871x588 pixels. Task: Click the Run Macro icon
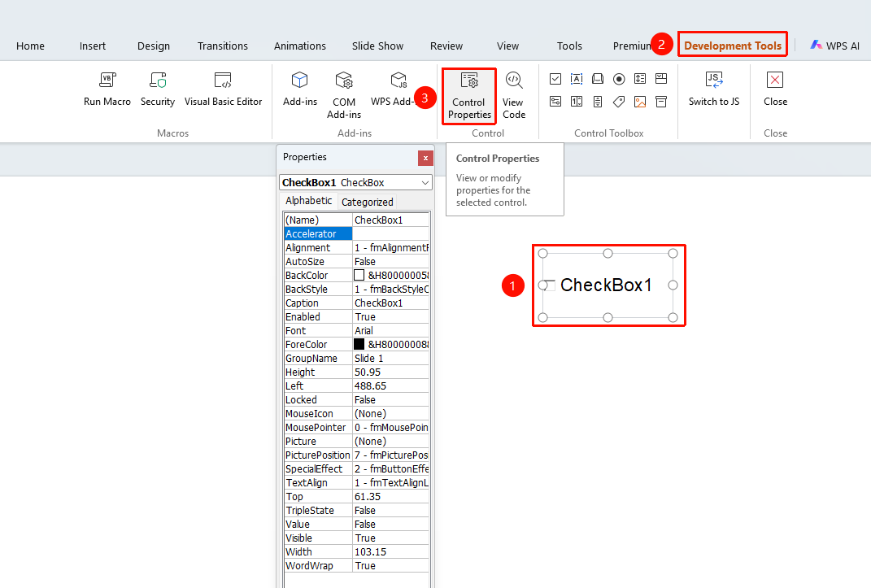click(107, 80)
